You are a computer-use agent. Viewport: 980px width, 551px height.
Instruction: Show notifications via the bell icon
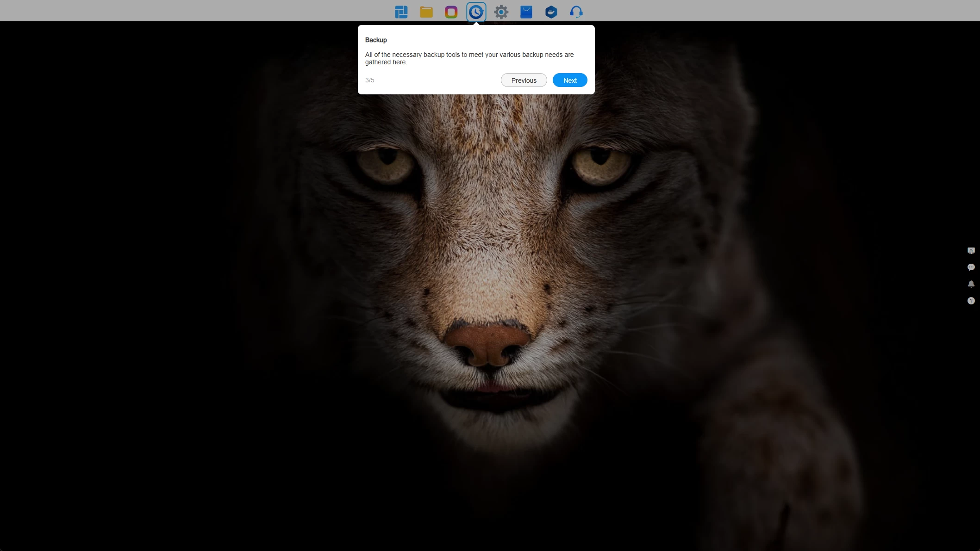point(971,284)
